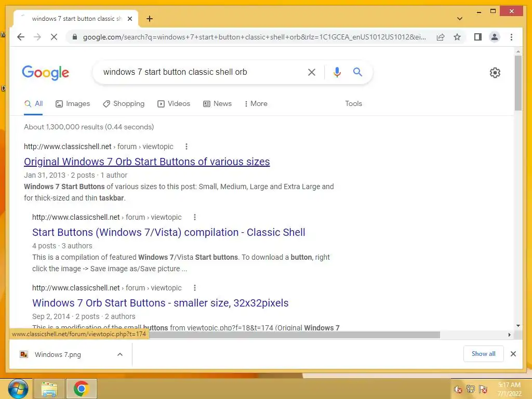Search by voice microphone icon

pos(337,72)
